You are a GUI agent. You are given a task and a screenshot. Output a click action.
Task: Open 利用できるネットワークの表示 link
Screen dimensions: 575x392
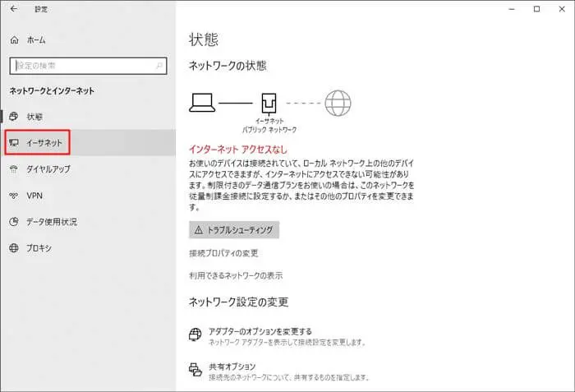(236, 275)
